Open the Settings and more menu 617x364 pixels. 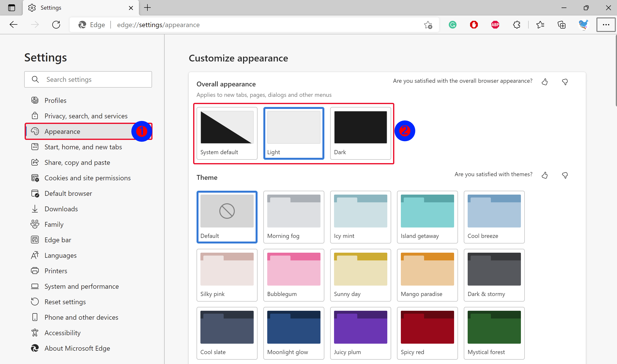(606, 25)
